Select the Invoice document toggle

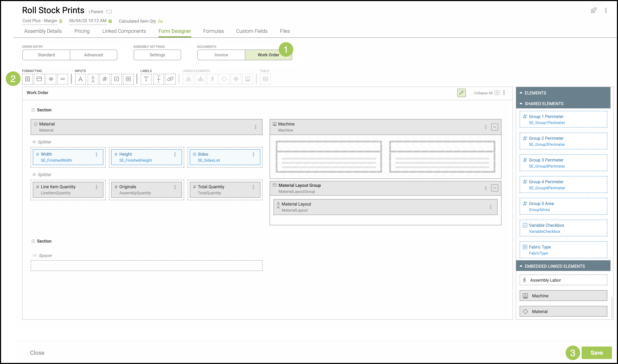coord(221,55)
